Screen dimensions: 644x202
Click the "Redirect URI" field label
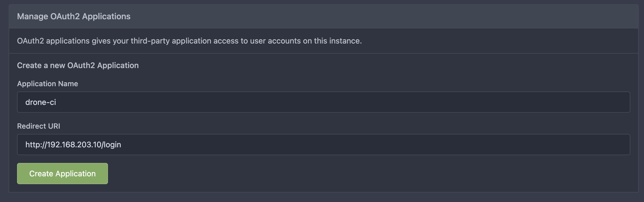tap(39, 126)
